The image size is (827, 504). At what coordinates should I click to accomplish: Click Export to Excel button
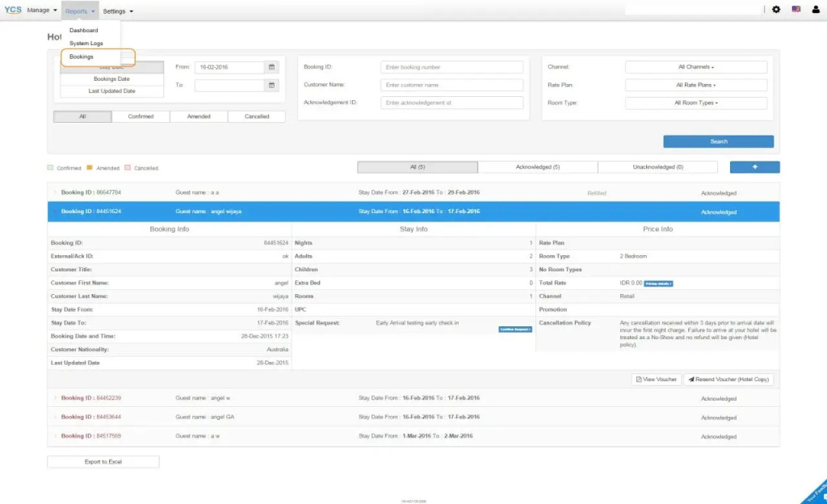click(x=103, y=462)
